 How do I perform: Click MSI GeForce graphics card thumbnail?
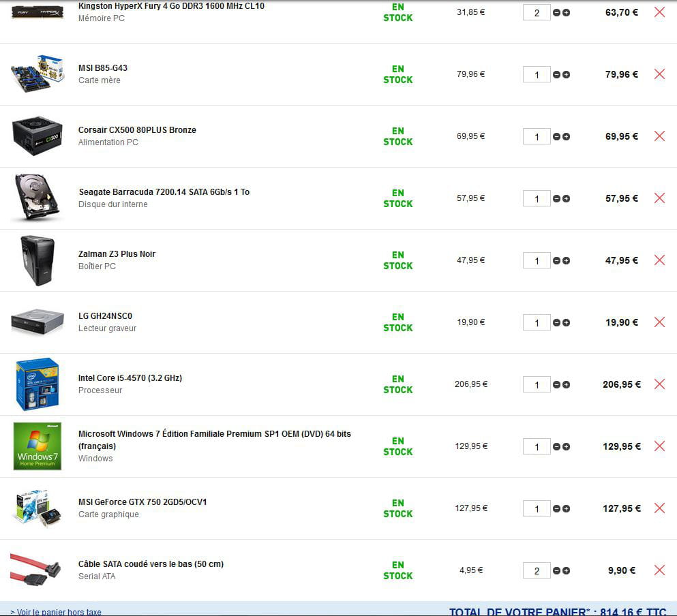(37, 508)
